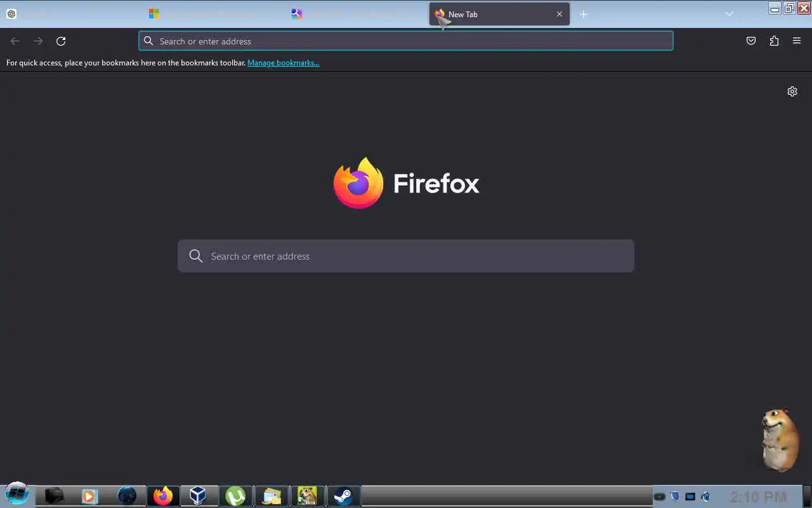Open the Firefox application hamburger menu
The image size is (812, 508).
pos(797,41)
